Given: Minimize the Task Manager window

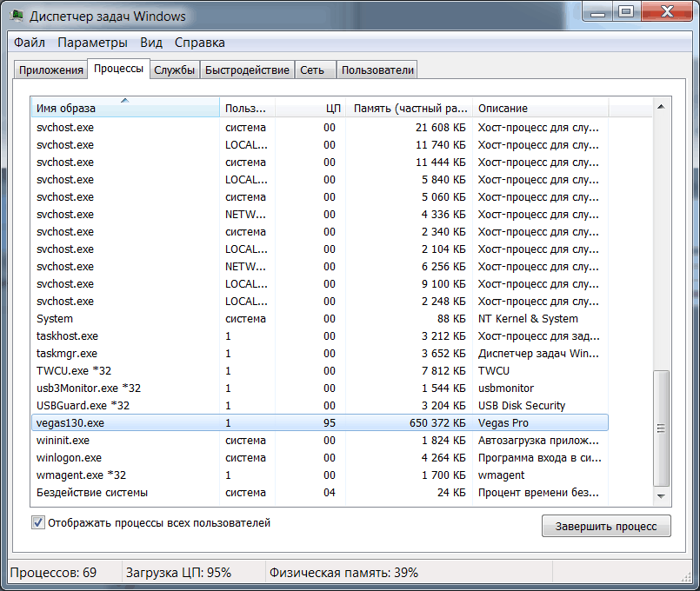Looking at the screenshot, I should [597, 12].
